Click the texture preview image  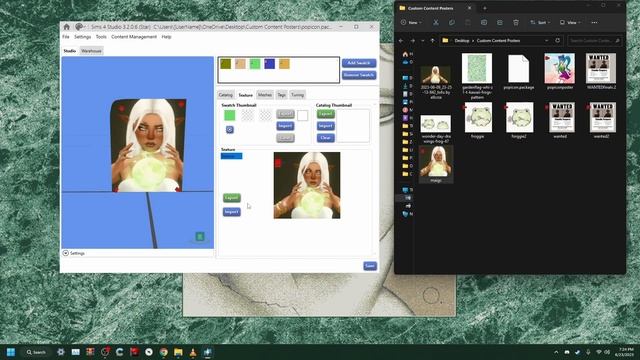tap(307, 185)
